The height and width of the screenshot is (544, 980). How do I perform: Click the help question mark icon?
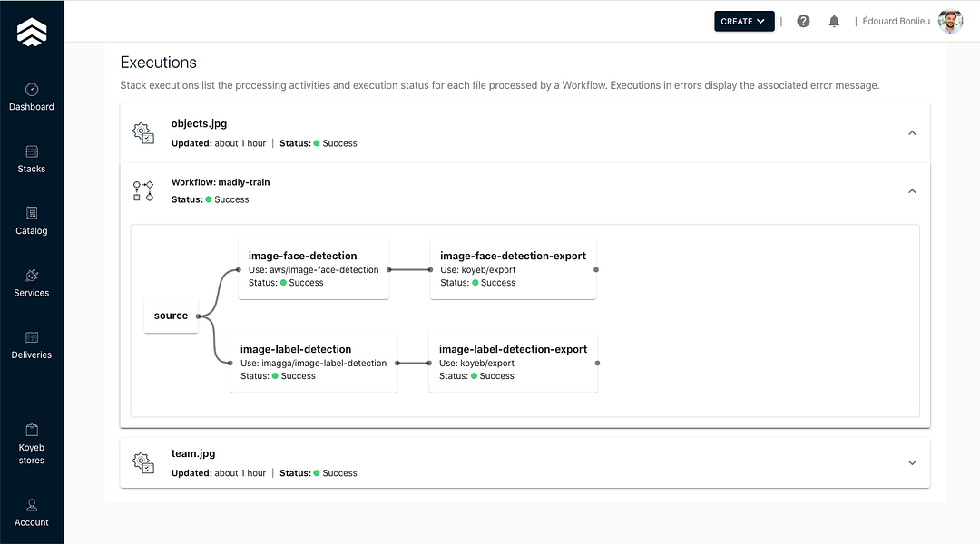[x=803, y=21]
